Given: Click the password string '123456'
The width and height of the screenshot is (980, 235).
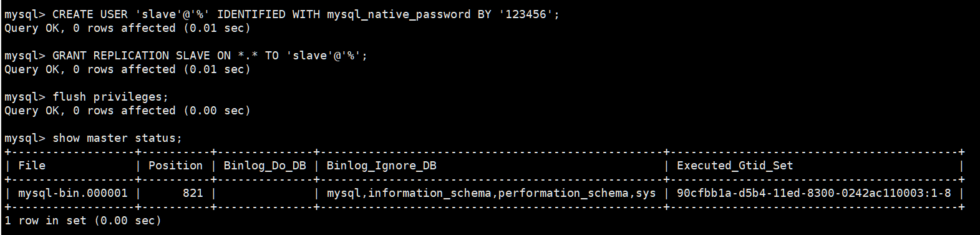Looking at the screenshot, I should pyautogui.click(x=525, y=14).
